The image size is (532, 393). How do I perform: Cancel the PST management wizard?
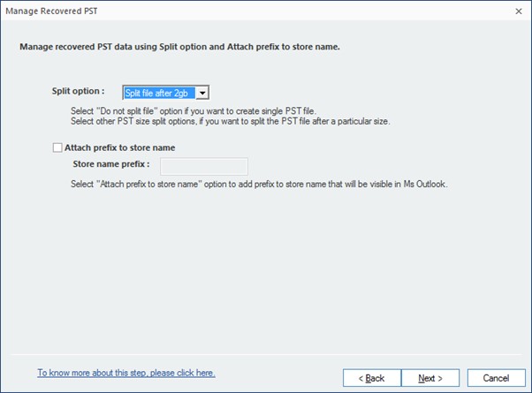496,378
